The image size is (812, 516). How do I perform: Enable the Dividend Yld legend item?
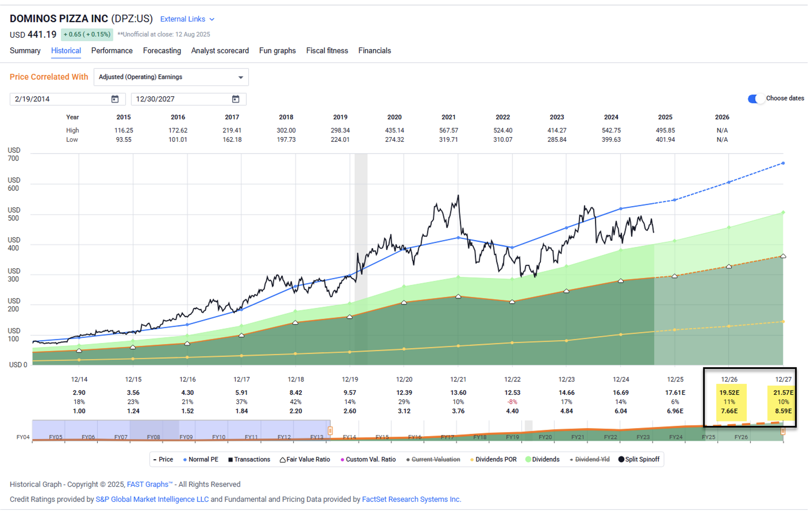click(x=590, y=459)
